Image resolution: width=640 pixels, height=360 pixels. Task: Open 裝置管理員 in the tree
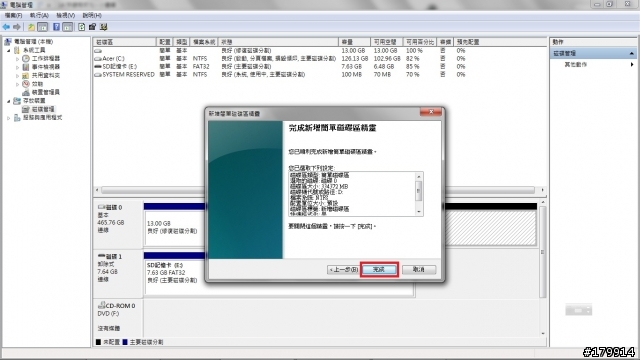click(46, 92)
